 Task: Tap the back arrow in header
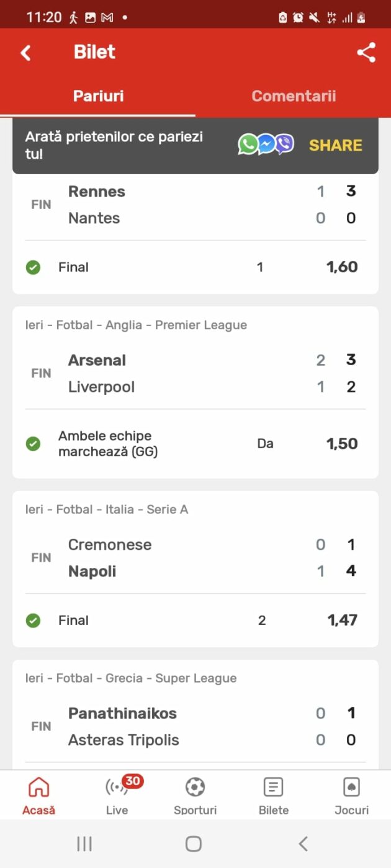click(25, 53)
